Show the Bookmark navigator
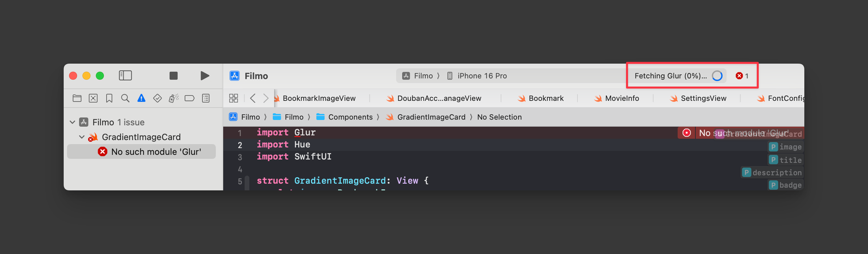The image size is (868, 254). [109, 98]
